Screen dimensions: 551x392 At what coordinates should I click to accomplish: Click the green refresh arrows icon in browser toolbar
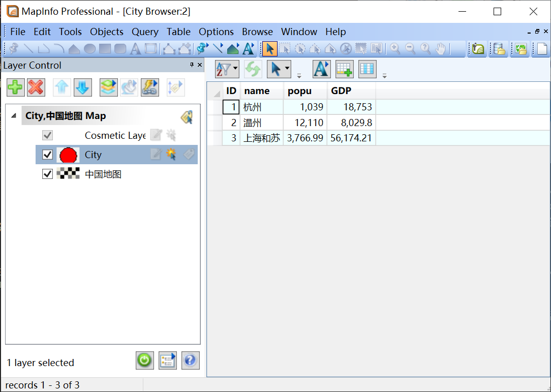(253, 69)
